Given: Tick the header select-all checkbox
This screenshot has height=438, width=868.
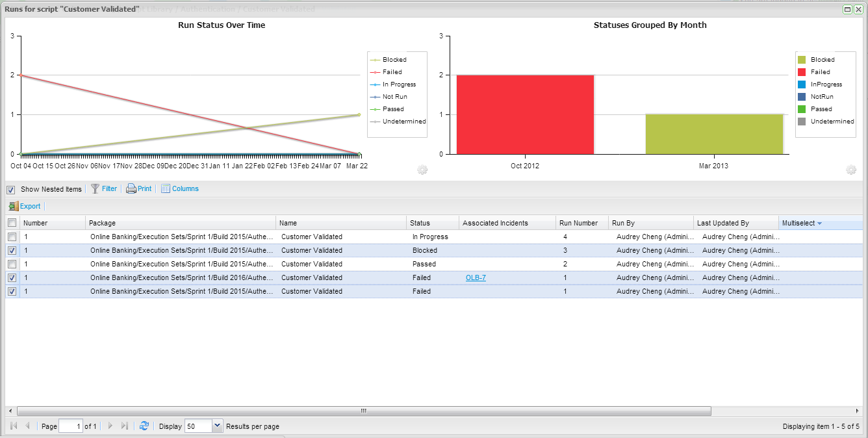Looking at the screenshot, I should coord(12,223).
